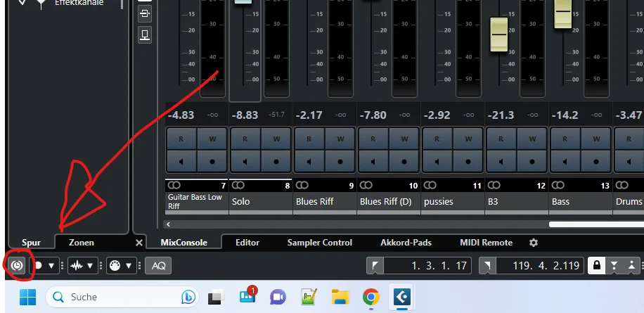Click the left locator position flag icon
This screenshot has height=313, width=644.
375,266
